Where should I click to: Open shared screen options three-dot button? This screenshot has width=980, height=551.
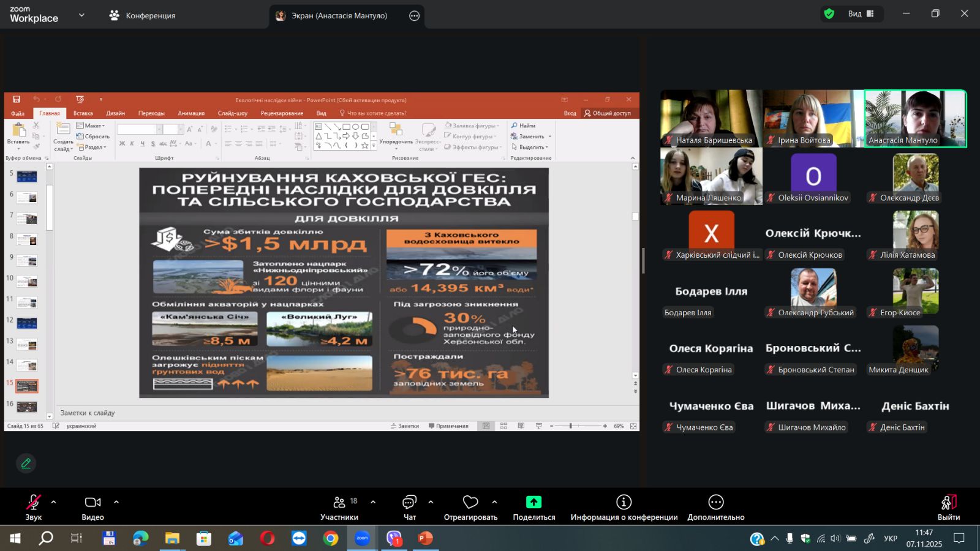tap(415, 16)
